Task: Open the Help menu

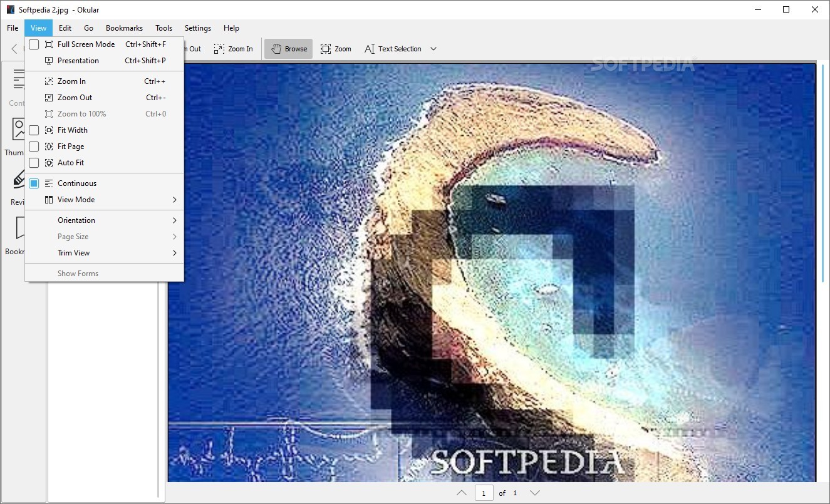Action: click(x=231, y=28)
